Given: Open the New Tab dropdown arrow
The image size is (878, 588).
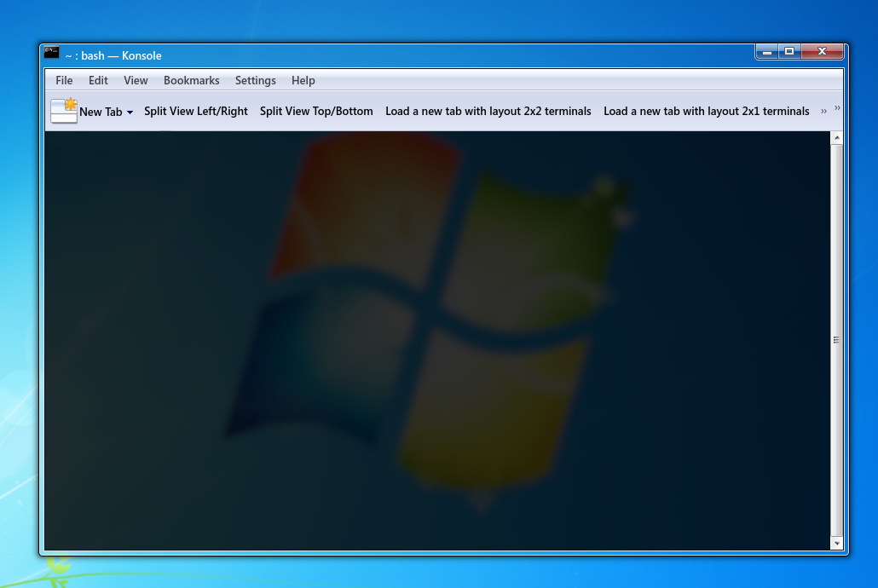Looking at the screenshot, I should (x=130, y=112).
